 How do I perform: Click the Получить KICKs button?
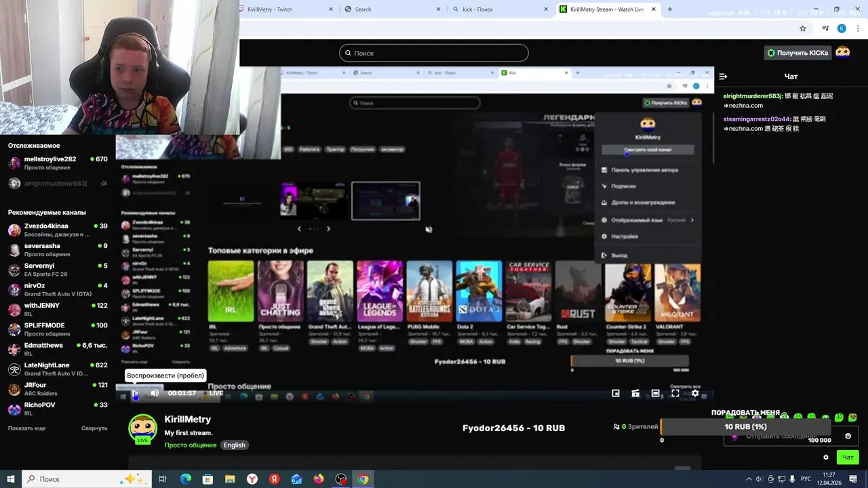click(x=797, y=53)
